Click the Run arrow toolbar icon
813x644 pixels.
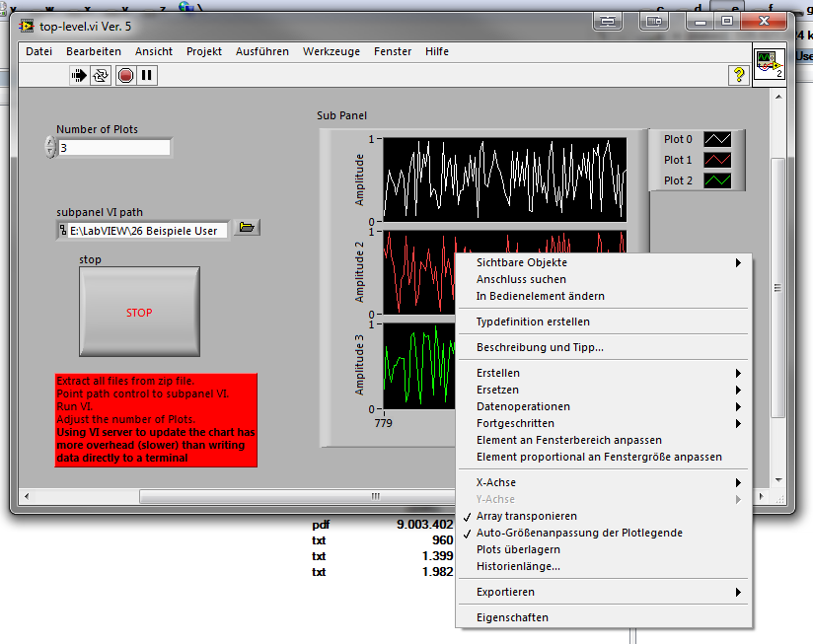[80, 75]
